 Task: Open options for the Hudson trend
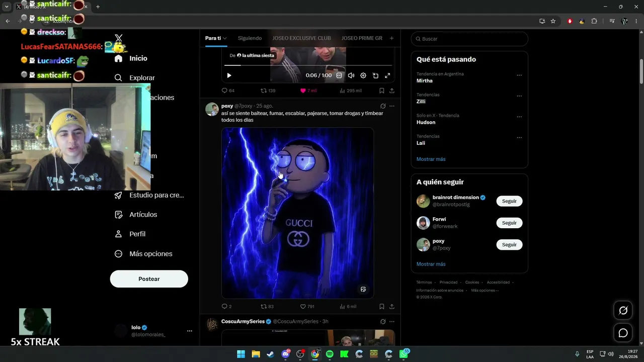click(519, 117)
